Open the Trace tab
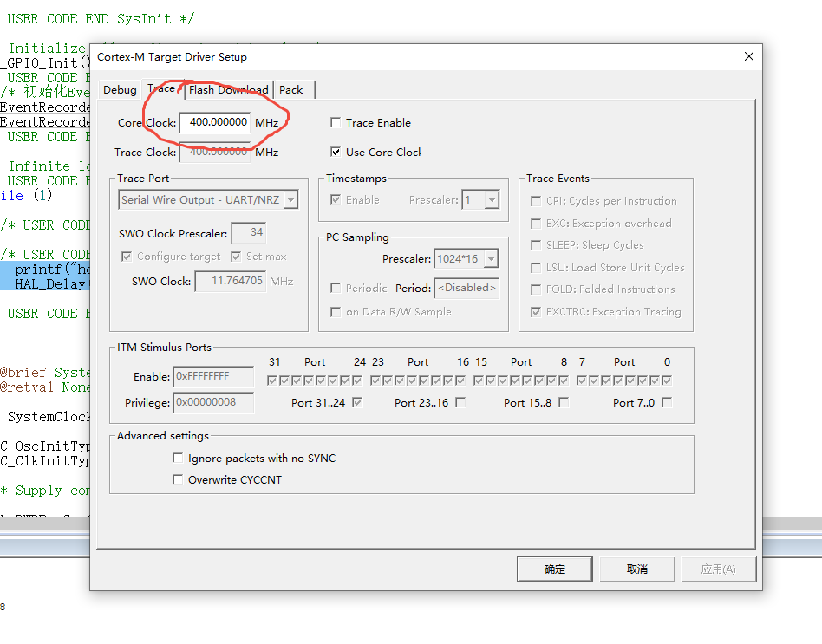Viewport: 822px width, 644px height. [161, 88]
